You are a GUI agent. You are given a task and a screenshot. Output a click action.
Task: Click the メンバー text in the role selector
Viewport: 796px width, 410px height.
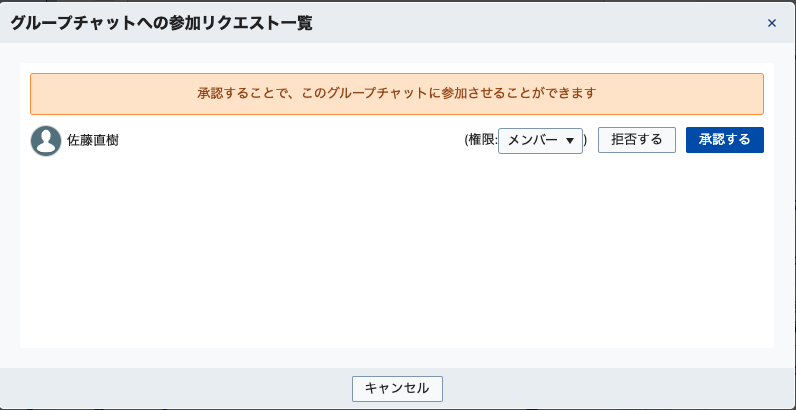click(x=532, y=141)
